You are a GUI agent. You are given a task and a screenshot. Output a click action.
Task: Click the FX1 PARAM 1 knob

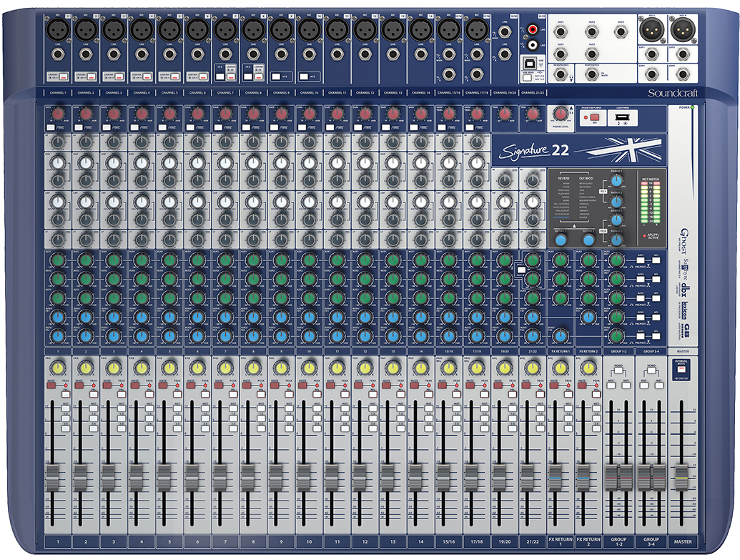pos(616,181)
